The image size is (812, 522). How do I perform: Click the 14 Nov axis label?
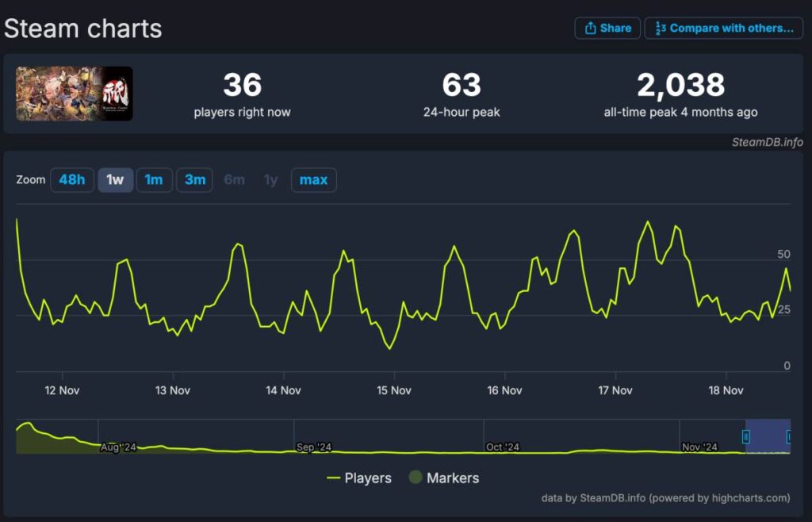[283, 390]
